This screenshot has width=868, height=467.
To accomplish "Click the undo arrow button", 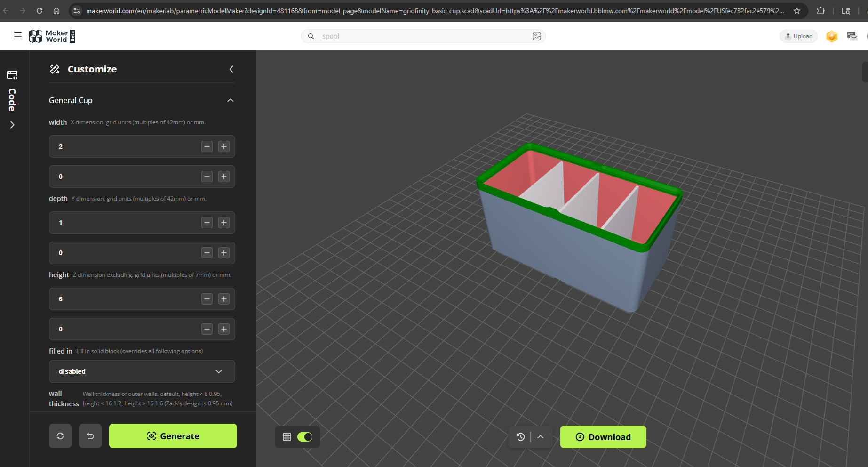I will click(x=90, y=436).
